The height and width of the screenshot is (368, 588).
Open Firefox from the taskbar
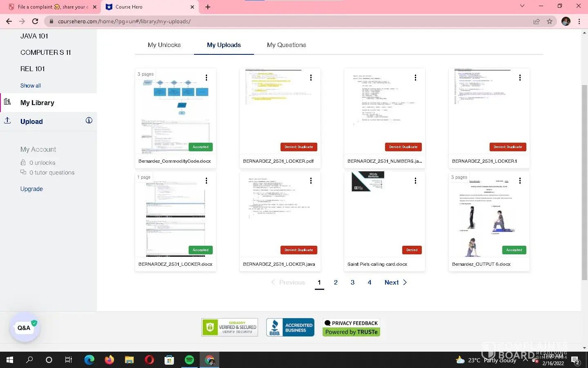(109, 360)
